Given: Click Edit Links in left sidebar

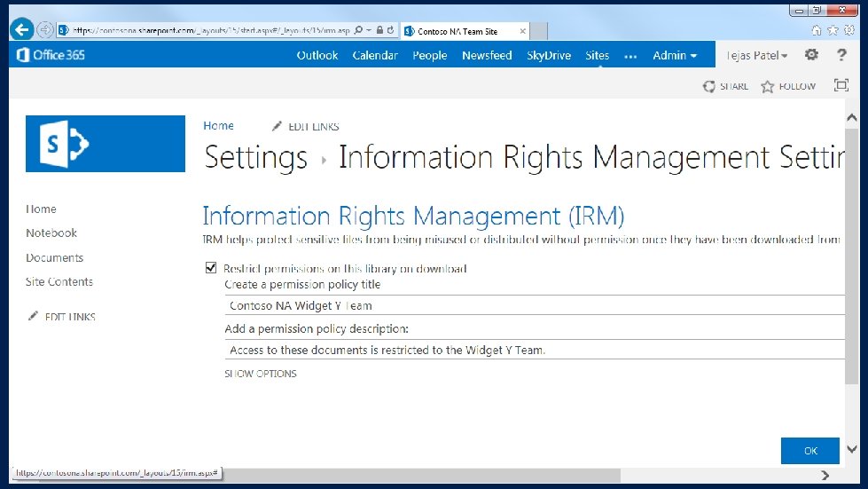Looking at the screenshot, I should point(70,317).
